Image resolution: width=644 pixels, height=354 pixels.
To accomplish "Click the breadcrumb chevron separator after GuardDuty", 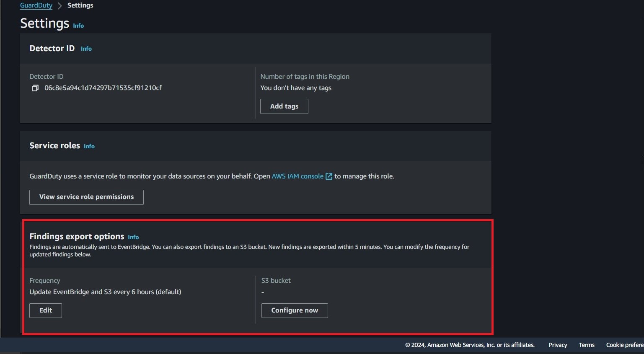I will [x=59, y=5].
